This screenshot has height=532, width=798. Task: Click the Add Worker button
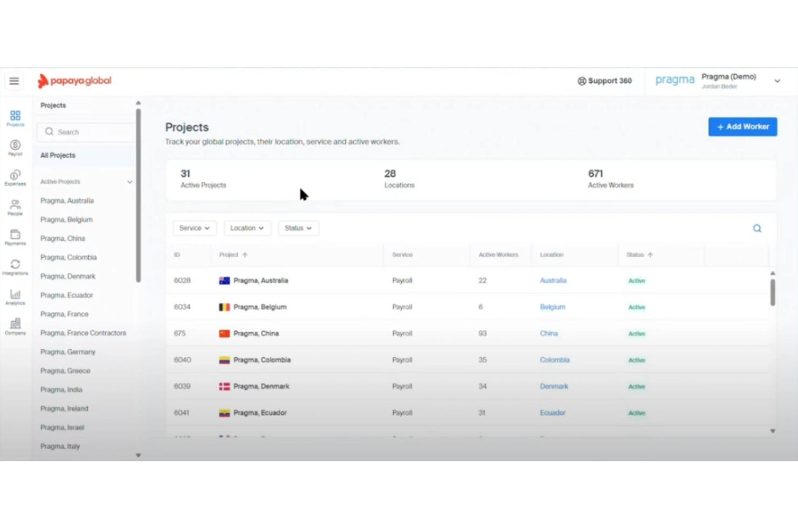tap(742, 127)
